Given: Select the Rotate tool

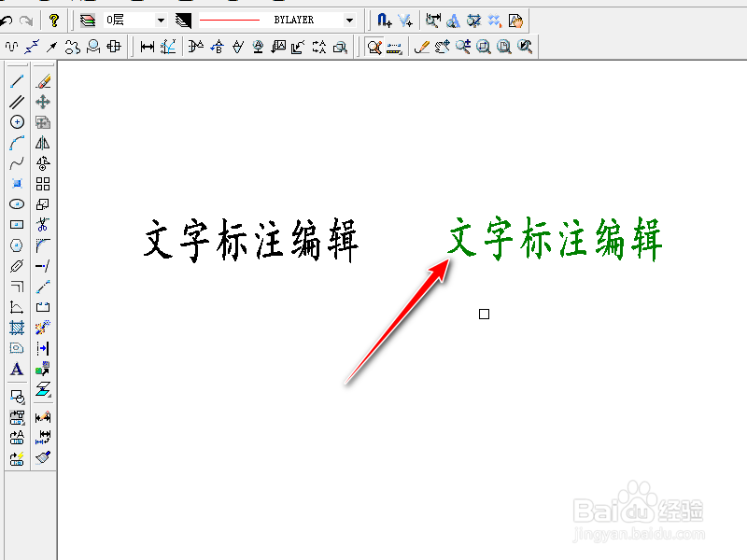Looking at the screenshot, I should 43,163.
